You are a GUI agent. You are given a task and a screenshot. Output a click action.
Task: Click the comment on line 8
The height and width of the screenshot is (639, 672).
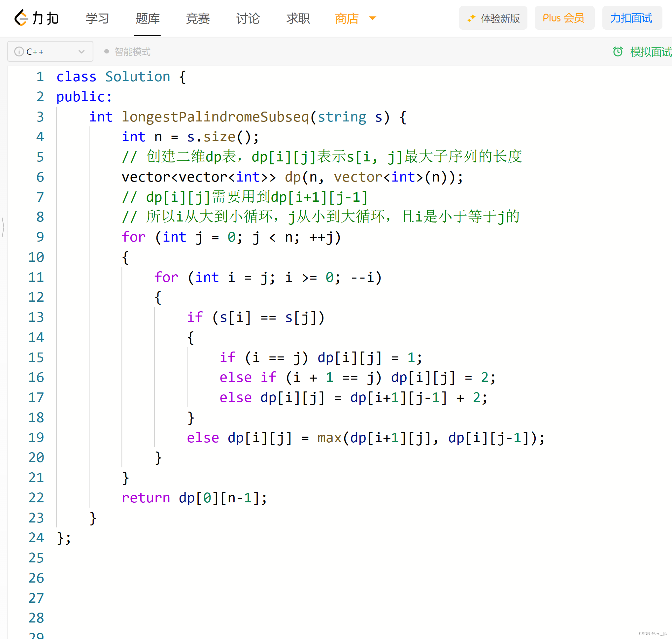click(320, 217)
